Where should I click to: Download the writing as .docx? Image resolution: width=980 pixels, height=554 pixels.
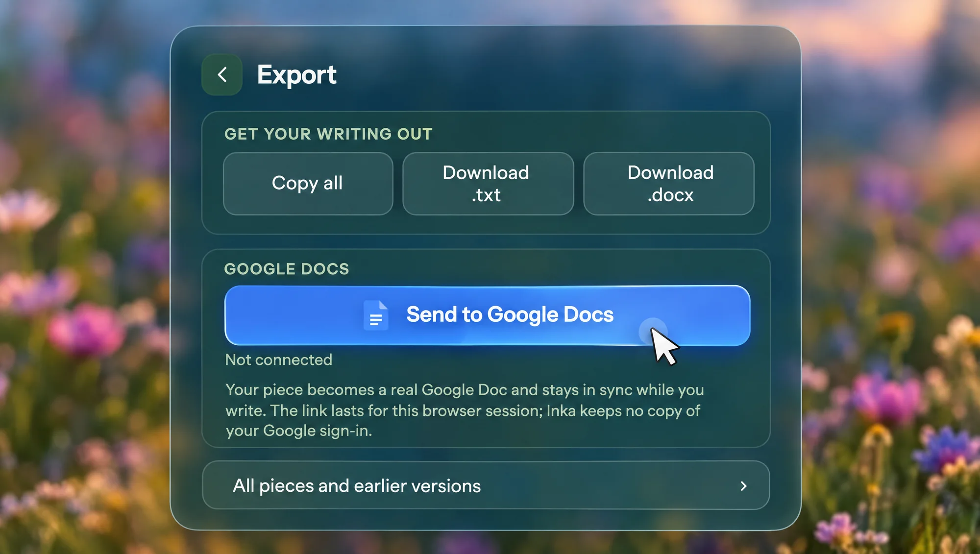coord(669,184)
